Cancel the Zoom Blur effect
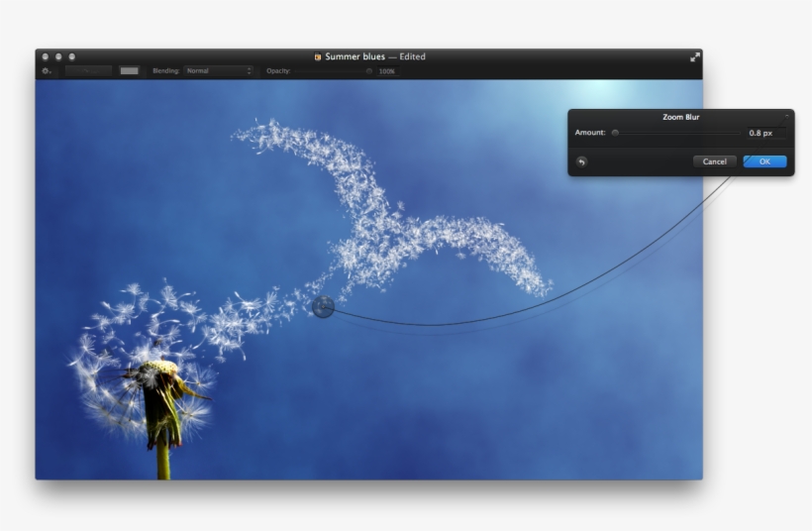 (x=714, y=161)
